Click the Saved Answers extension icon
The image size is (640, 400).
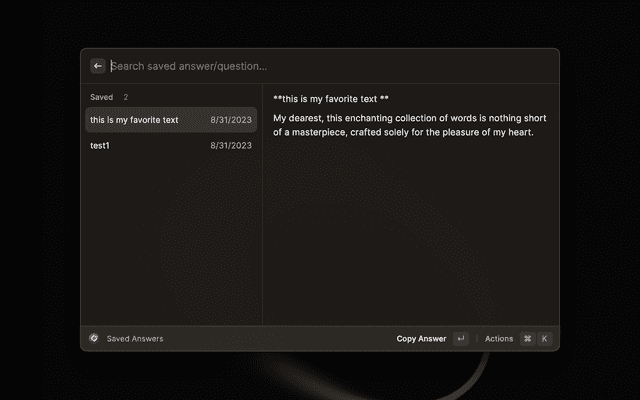click(x=94, y=339)
